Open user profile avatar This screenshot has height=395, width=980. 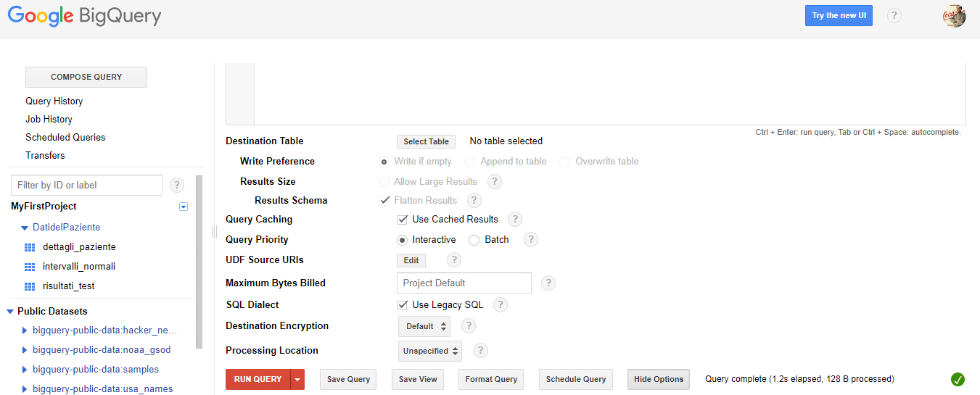pos(955,15)
